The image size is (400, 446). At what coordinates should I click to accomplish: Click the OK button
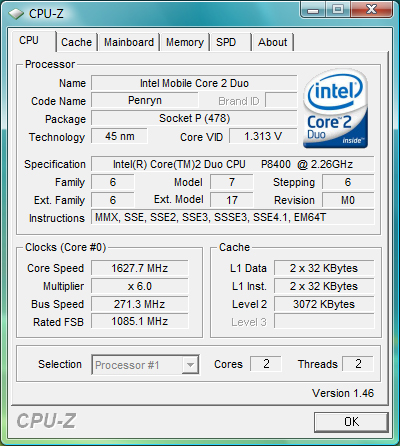point(351,422)
